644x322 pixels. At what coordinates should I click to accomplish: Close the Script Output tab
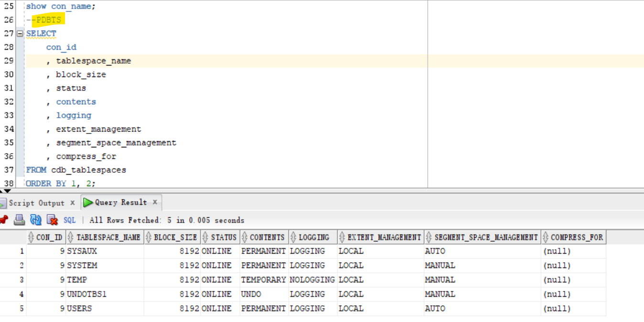coord(73,202)
